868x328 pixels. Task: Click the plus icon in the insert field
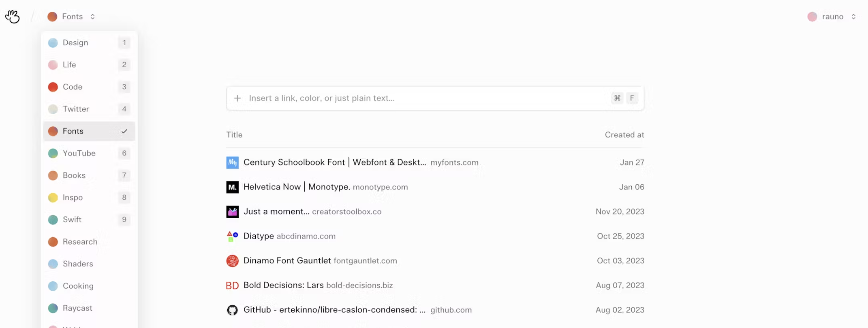237,98
